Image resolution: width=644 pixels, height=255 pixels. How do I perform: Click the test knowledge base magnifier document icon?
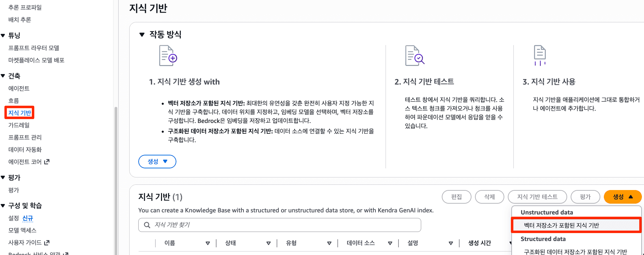(415, 56)
